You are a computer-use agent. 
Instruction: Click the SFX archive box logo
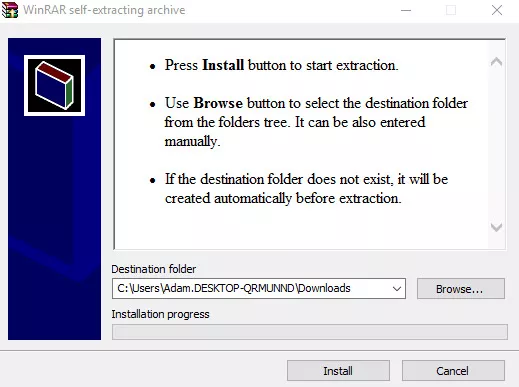click(x=54, y=85)
